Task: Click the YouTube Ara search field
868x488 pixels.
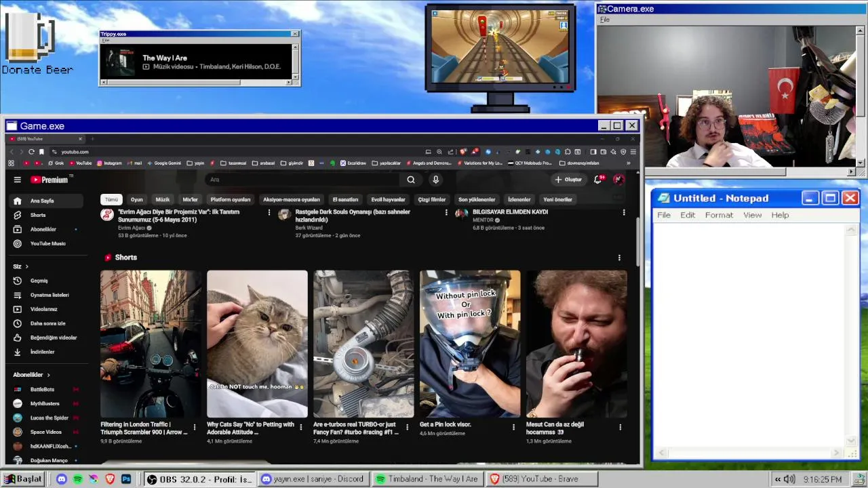Action: pyautogui.click(x=302, y=180)
